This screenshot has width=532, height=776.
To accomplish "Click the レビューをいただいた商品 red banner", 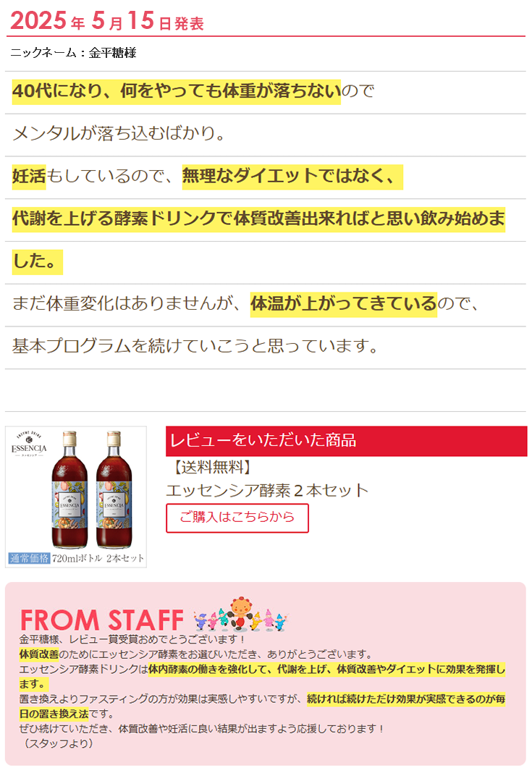I will [346, 440].
